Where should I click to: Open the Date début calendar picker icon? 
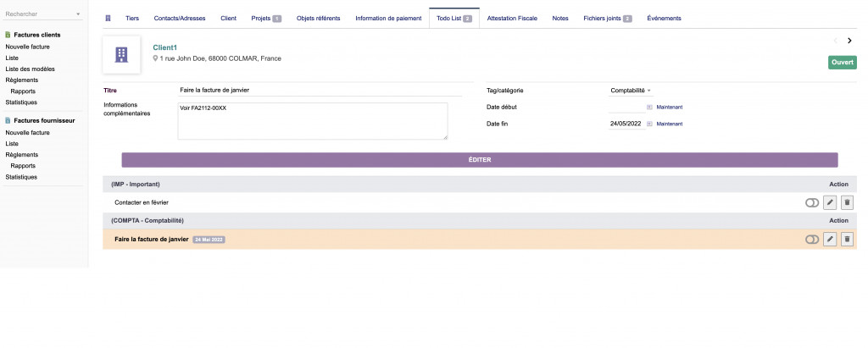[x=649, y=108]
